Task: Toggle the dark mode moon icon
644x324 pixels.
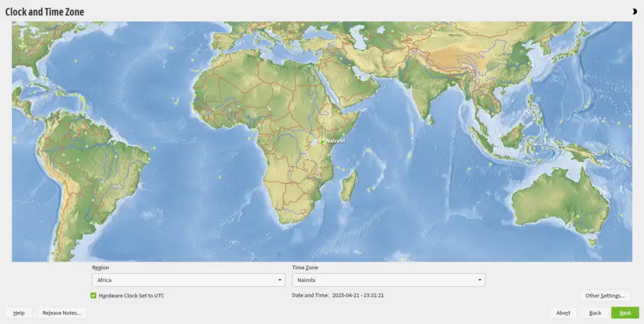Action: click(x=634, y=11)
